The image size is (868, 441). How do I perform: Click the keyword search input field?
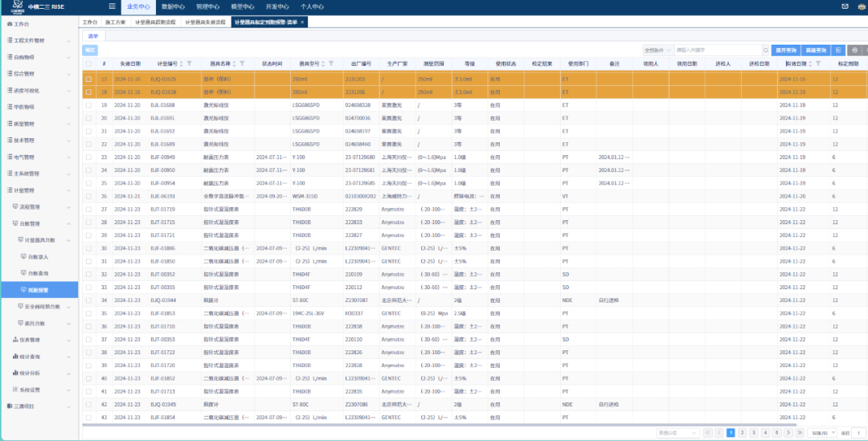(715, 50)
